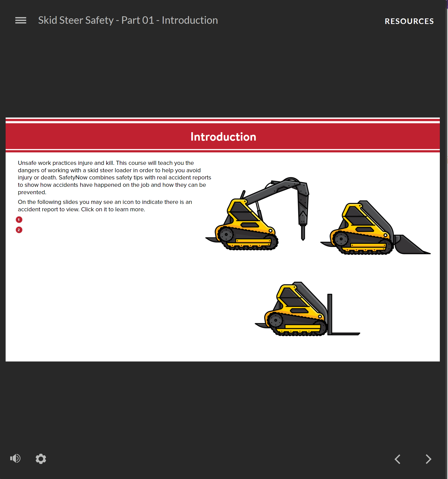Mute the course audio speaker icon
The width and height of the screenshot is (448, 479).
15,459
